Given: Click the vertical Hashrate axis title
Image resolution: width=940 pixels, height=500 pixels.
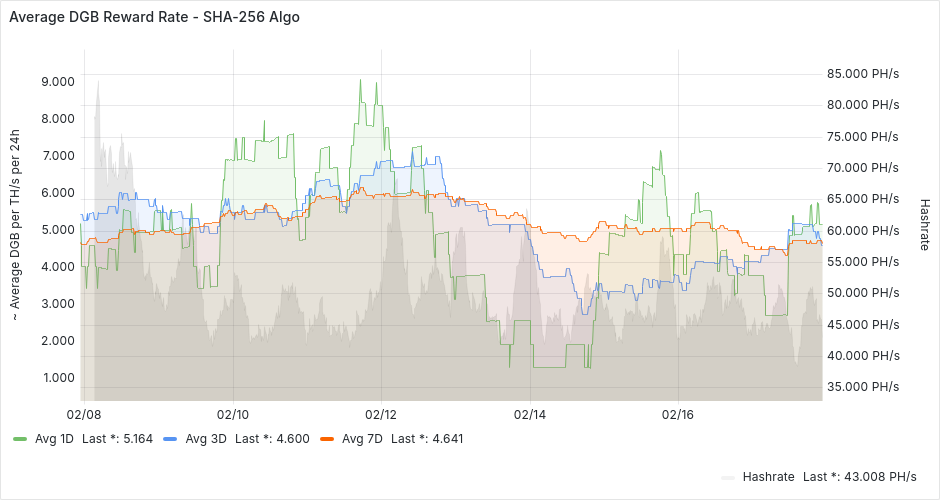Looking at the screenshot, I should pos(924,223).
